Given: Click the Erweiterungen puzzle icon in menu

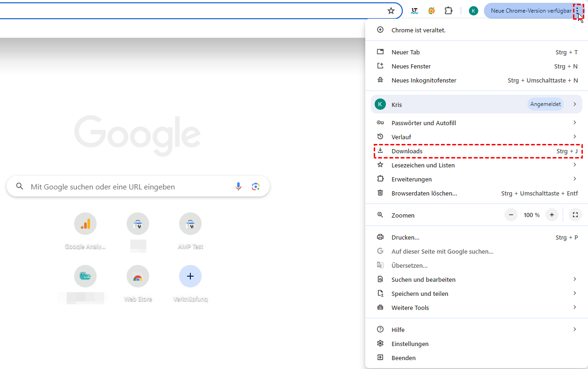Looking at the screenshot, I should point(380,179).
